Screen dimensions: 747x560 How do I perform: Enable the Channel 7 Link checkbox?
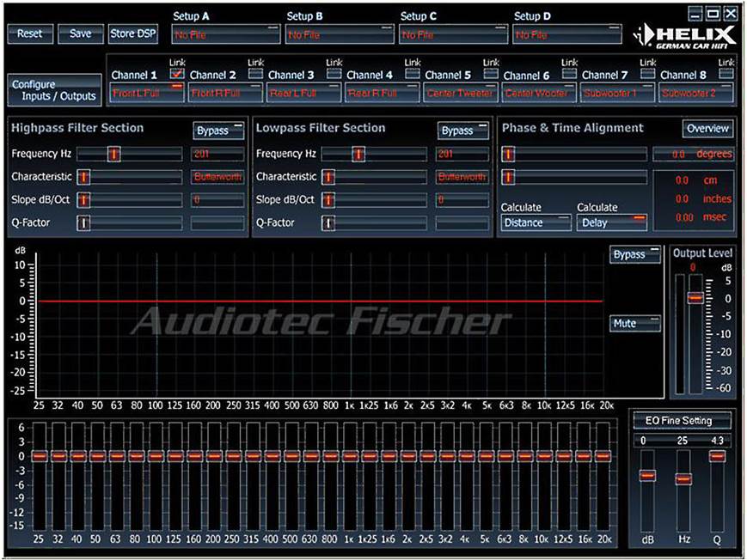tap(647, 74)
